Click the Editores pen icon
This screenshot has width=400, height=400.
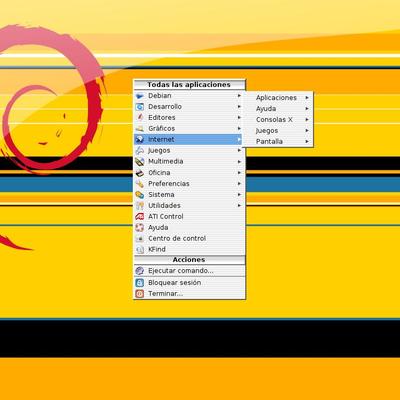(x=140, y=118)
